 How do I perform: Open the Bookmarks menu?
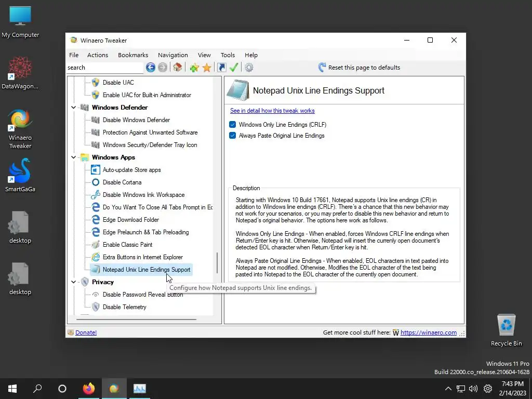coord(133,55)
